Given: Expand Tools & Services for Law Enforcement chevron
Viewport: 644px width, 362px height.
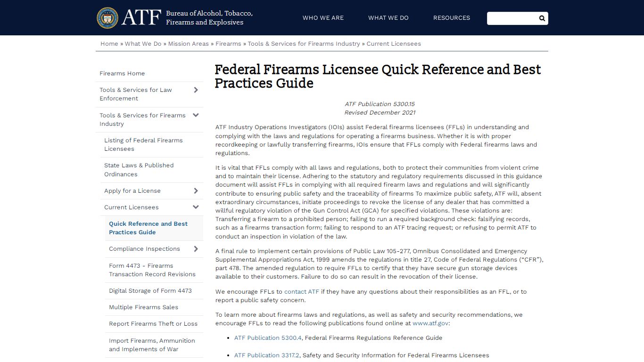Looking at the screenshot, I should (196, 90).
